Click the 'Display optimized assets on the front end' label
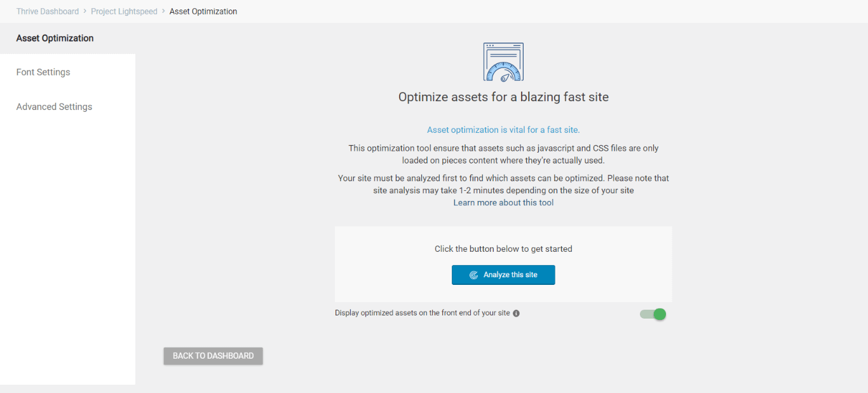 [422, 314]
